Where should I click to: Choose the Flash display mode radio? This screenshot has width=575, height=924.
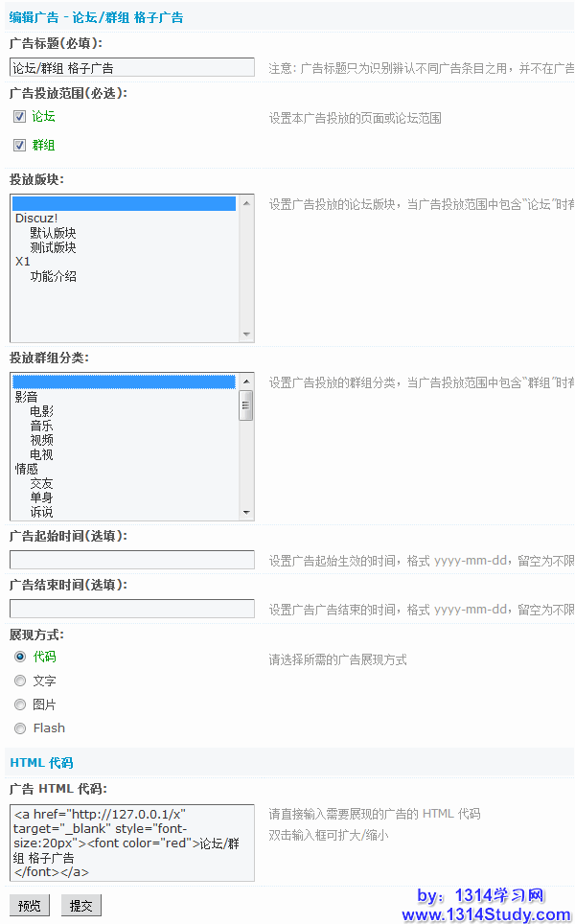click(x=20, y=728)
